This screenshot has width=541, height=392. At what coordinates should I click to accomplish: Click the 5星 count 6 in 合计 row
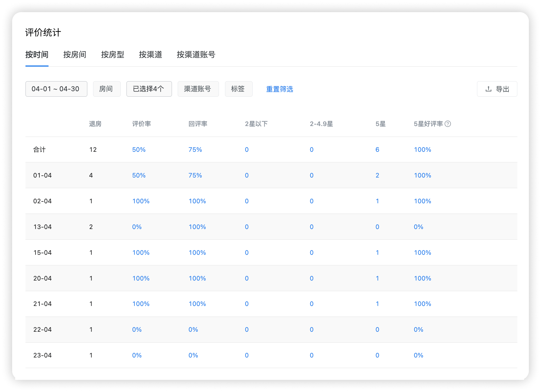click(377, 149)
